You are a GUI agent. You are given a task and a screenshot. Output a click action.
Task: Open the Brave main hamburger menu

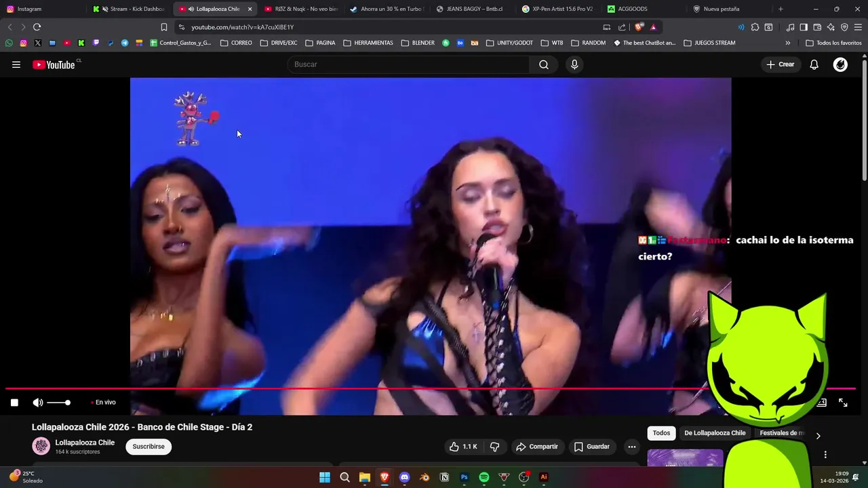(x=858, y=27)
